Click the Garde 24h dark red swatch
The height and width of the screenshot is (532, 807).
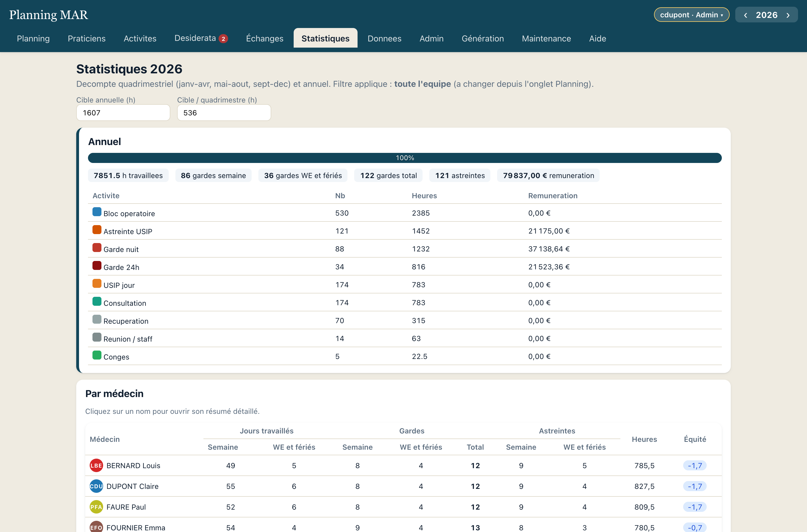click(x=97, y=266)
